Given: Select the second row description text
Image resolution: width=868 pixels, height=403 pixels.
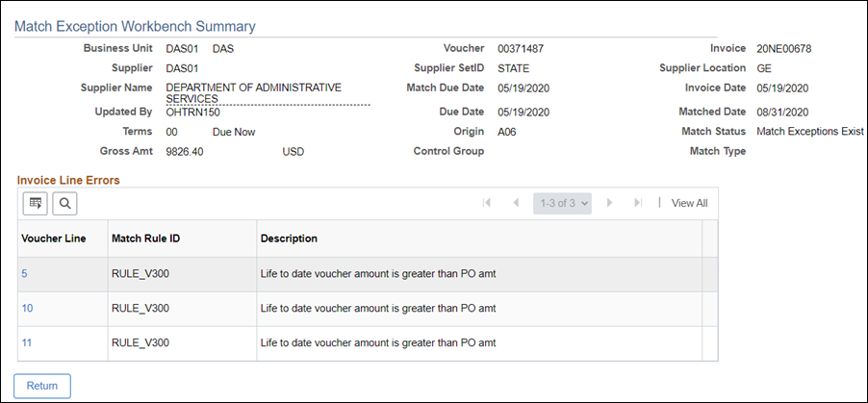Looking at the screenshot, I should click(x=378, y=309).
